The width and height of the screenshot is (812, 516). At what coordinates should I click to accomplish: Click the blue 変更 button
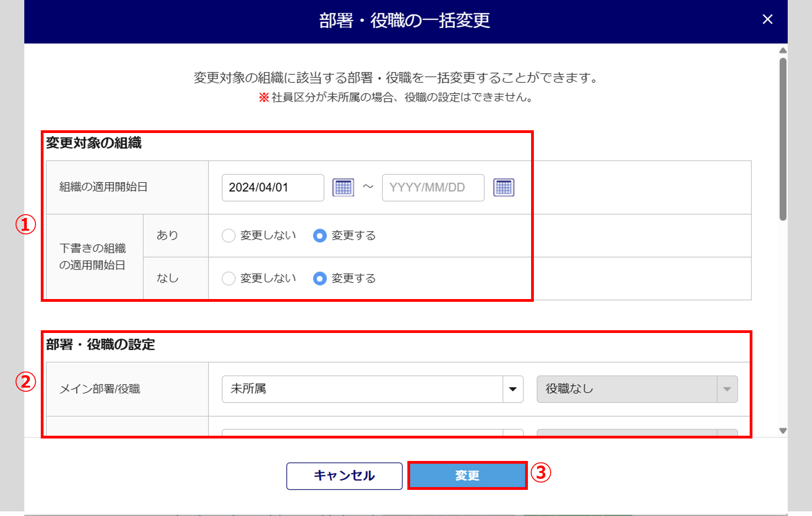pos(467,476)
